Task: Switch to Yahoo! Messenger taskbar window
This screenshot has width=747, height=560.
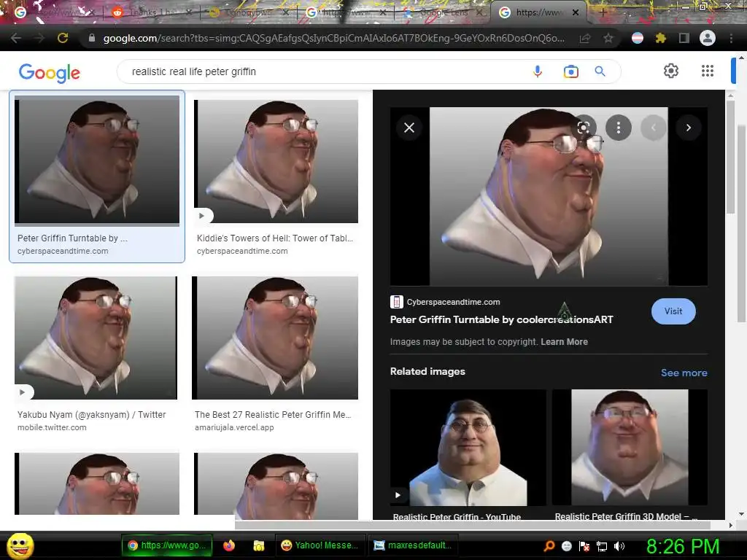Action: 320,545
